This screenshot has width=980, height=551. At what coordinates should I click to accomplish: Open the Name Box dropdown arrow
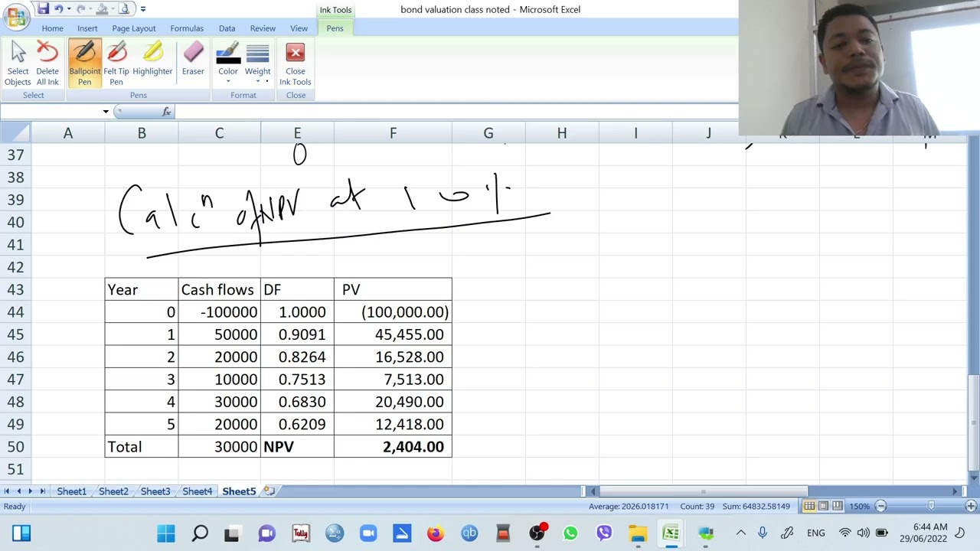coord(106,112)
